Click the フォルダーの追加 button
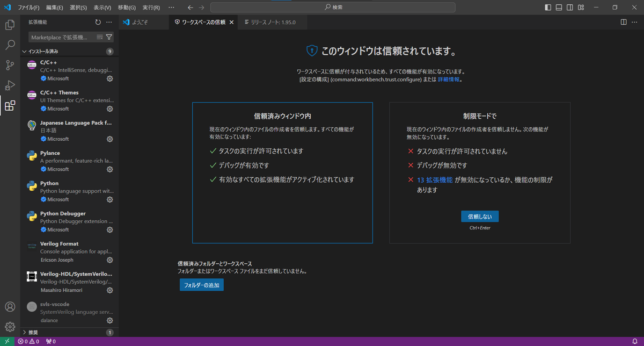The height and width of the screenshot is (346, 644). click(201, 285)
